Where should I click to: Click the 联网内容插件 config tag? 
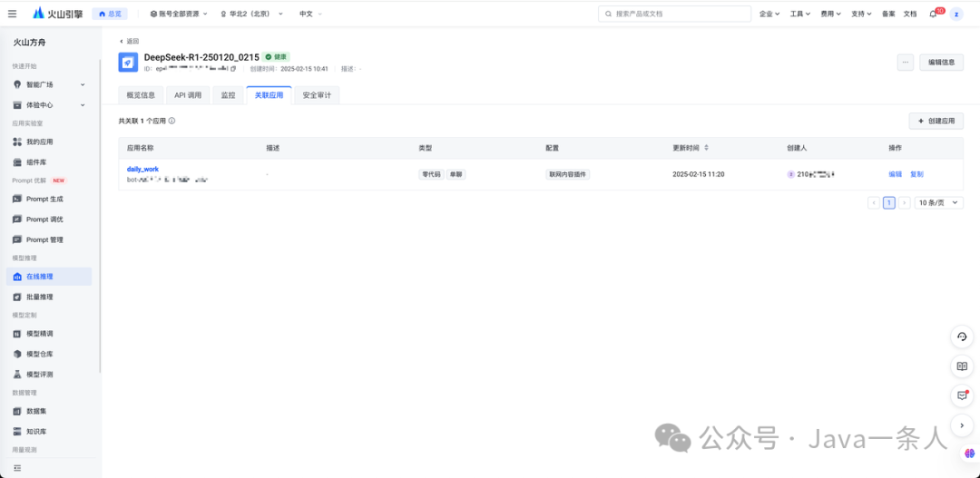click(567, 174)
